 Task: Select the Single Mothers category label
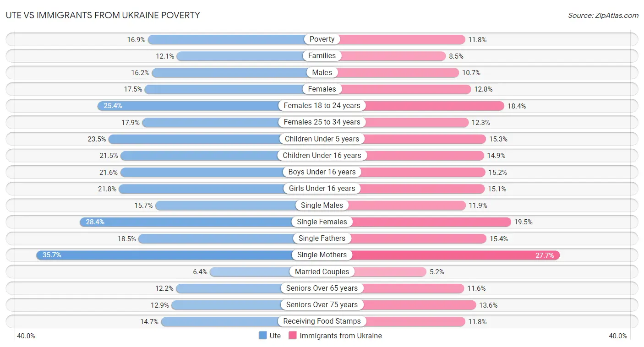[x=322, y=255]
